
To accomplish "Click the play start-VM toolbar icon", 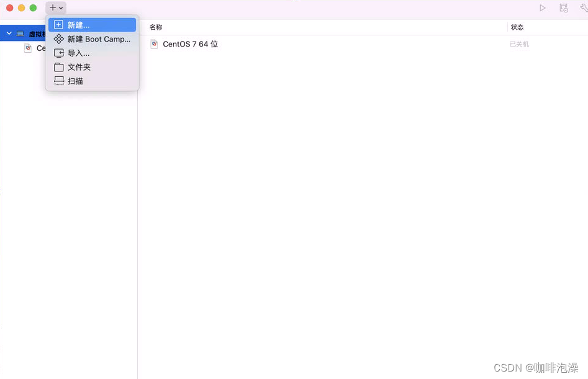I will coord(542,8).
